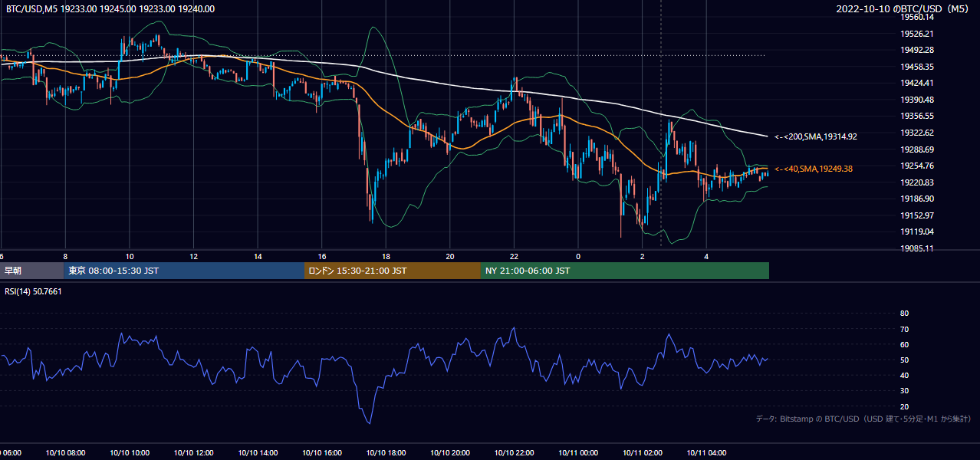Click price axis value 19322.62
This screenshot has width=980, height=460.
pos(916,133)
